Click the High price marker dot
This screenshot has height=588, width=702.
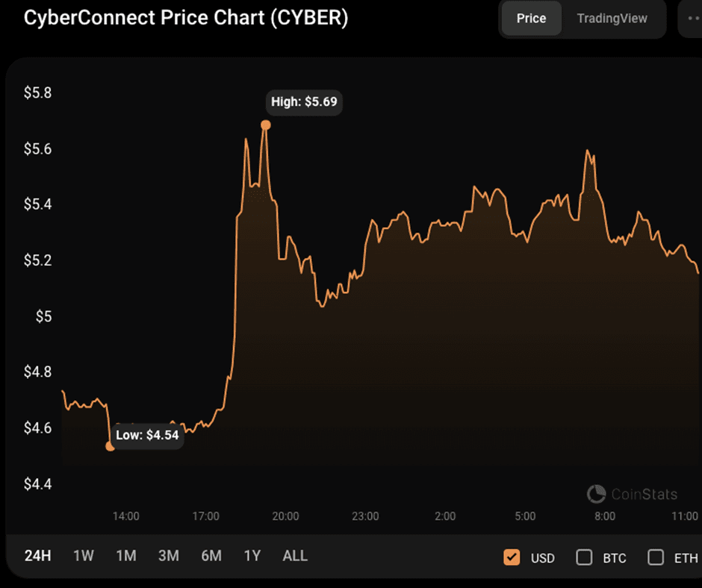(x=265, y=125)
